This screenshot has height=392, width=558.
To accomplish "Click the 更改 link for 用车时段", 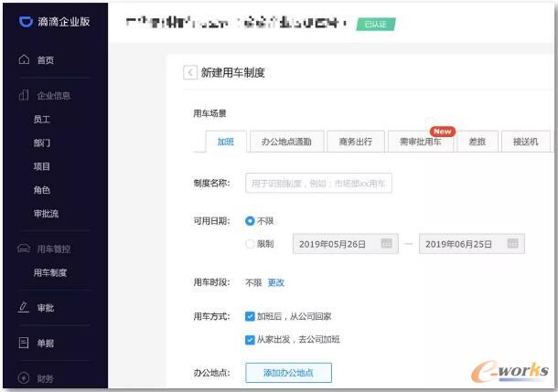I will (x=275, y=283).
